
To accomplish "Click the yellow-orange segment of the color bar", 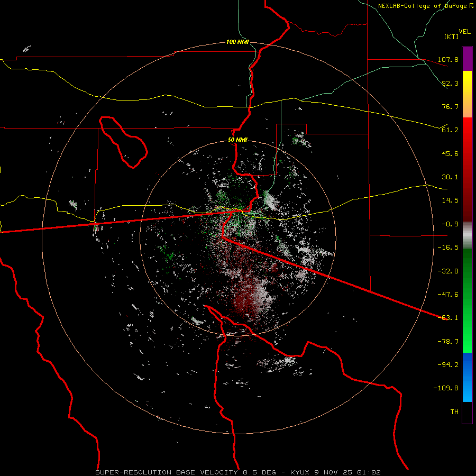I will tap(467, 94).
